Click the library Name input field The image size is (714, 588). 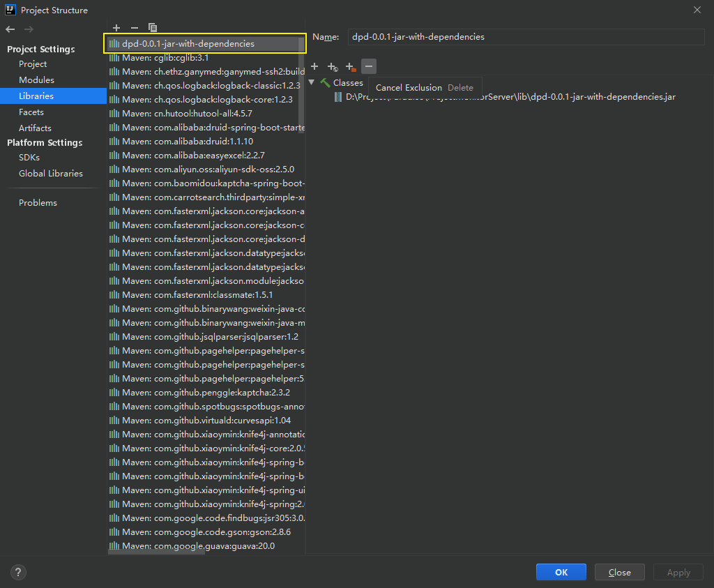(526, 37)
